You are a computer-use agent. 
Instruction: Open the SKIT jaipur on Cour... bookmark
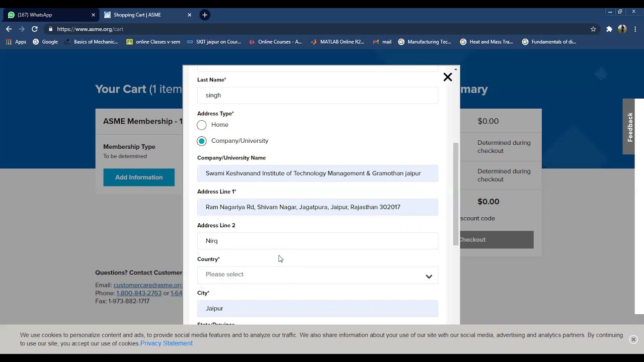(x=214, y=42)
